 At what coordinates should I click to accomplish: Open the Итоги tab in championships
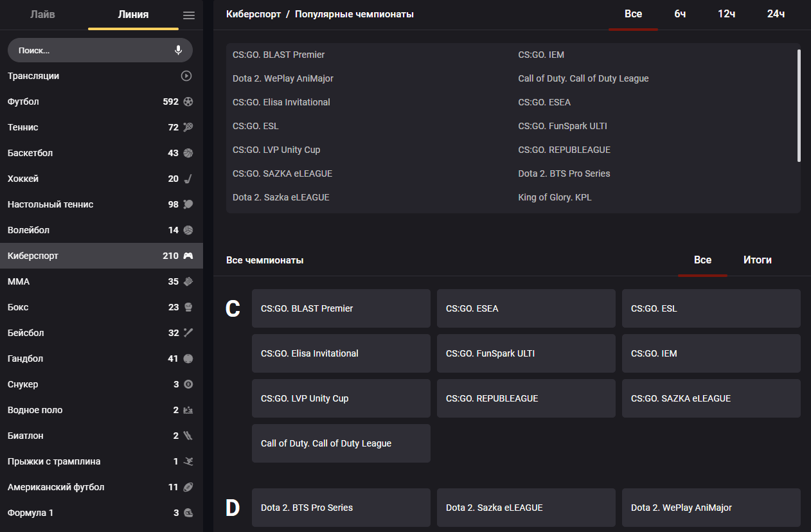758,260
